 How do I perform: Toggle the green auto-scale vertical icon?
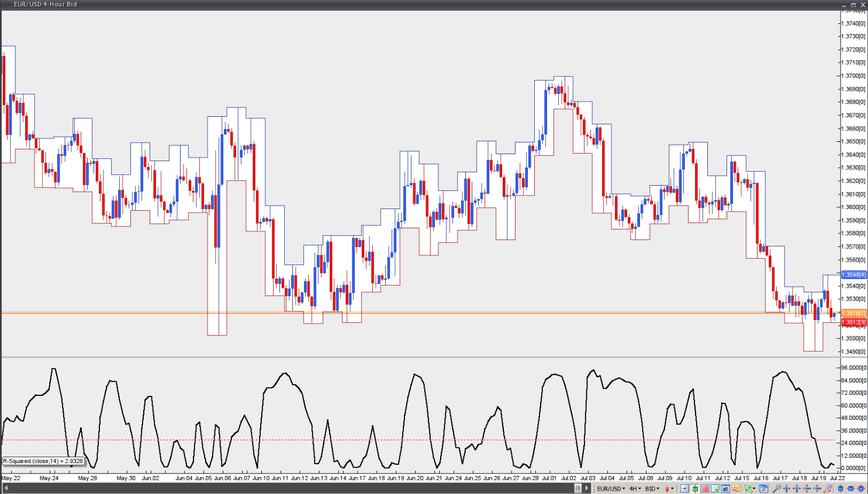pyautogui.click(x=695, y=489)
